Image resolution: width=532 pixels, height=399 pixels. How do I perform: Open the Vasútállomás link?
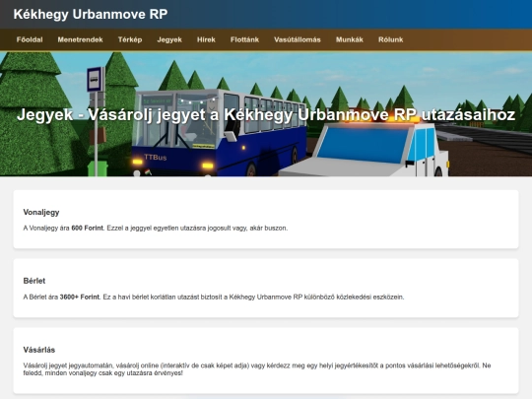click(298, 39)
